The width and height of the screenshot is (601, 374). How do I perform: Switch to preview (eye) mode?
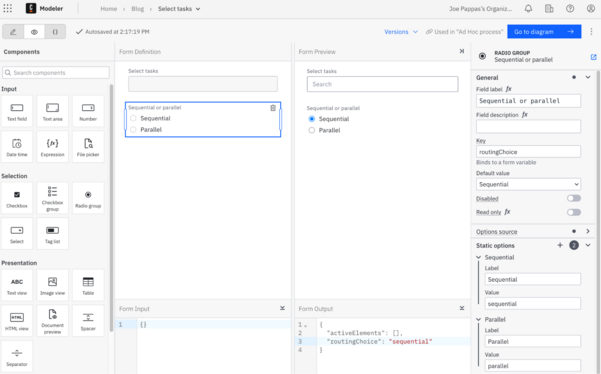[34, 32]
